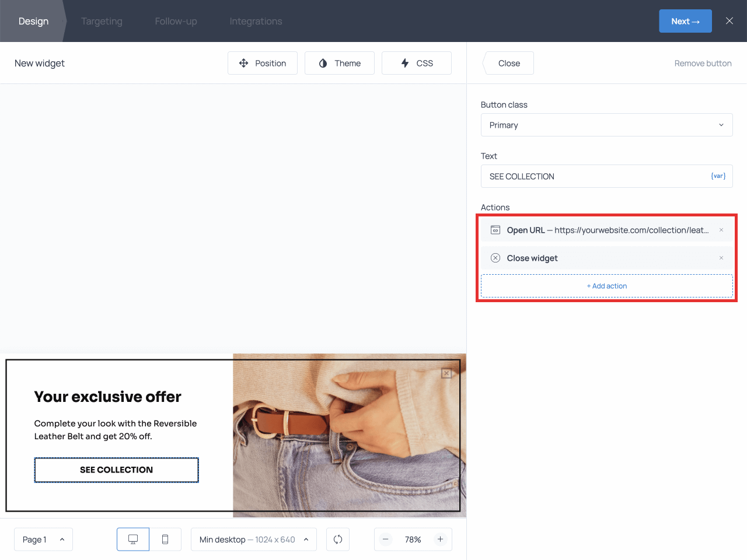Click the Remove button link
Viewport: 747px width, 560px height.
pyautogui.click(x=703, y=63)
